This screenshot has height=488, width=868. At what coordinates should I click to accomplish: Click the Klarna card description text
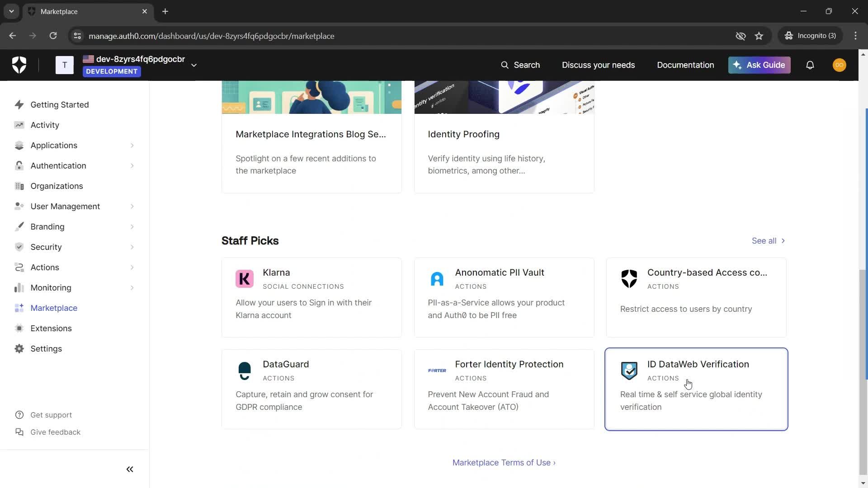coord(304,309)
